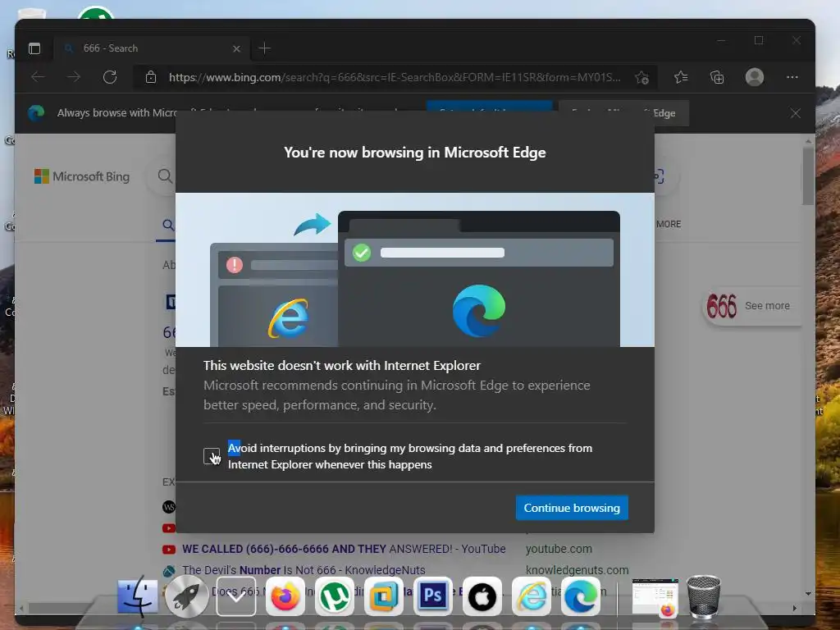Launch Photoshop from the dock
The image size is (840, 630).
click(433, 596)
